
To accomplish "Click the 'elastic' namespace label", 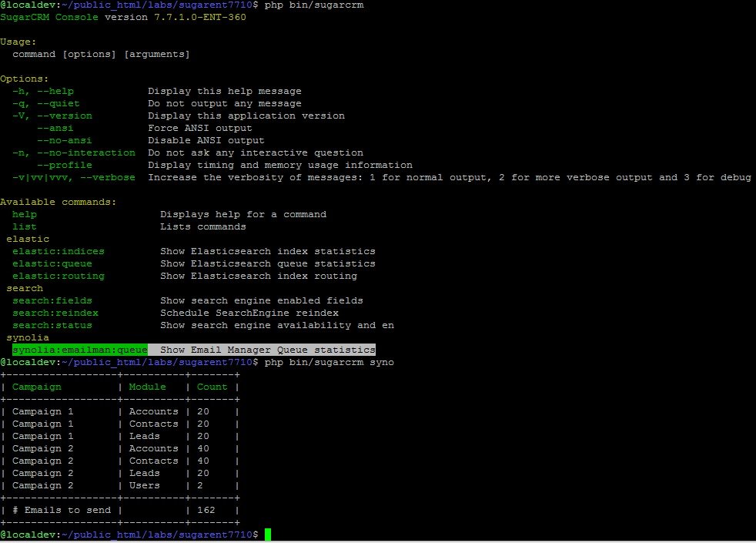I will (x=28, y=240).
